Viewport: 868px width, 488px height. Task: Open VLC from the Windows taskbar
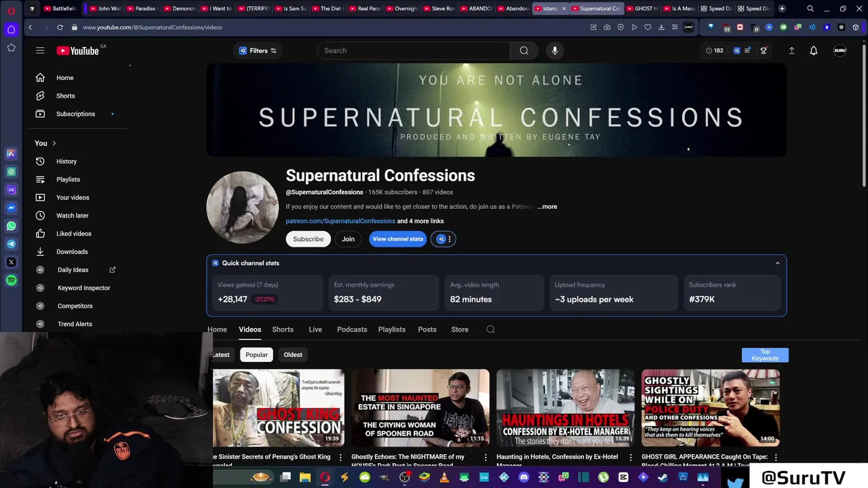click(444, 477)
